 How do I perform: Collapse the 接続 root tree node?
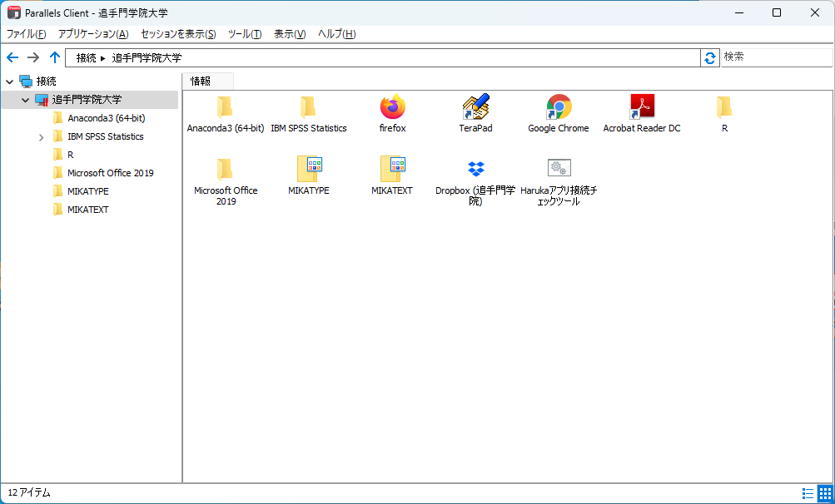point(10,82)
